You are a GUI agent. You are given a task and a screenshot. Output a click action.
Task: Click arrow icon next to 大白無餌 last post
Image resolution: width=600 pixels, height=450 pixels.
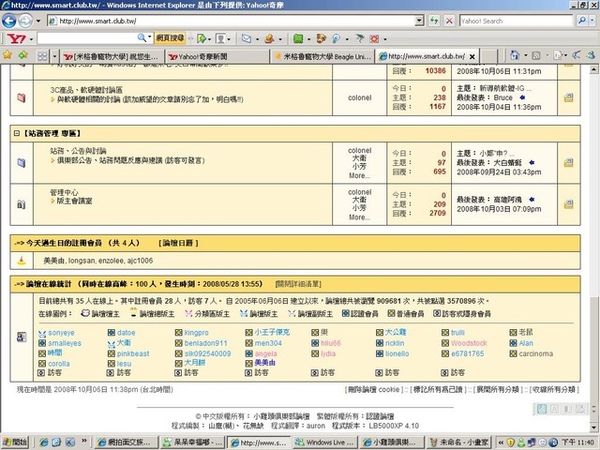531,163
